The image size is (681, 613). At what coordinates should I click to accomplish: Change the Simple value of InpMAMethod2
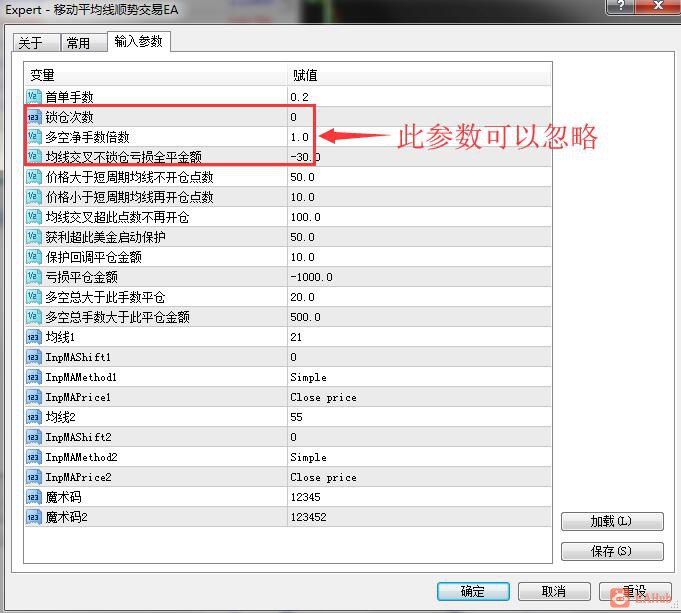[419, 457]
